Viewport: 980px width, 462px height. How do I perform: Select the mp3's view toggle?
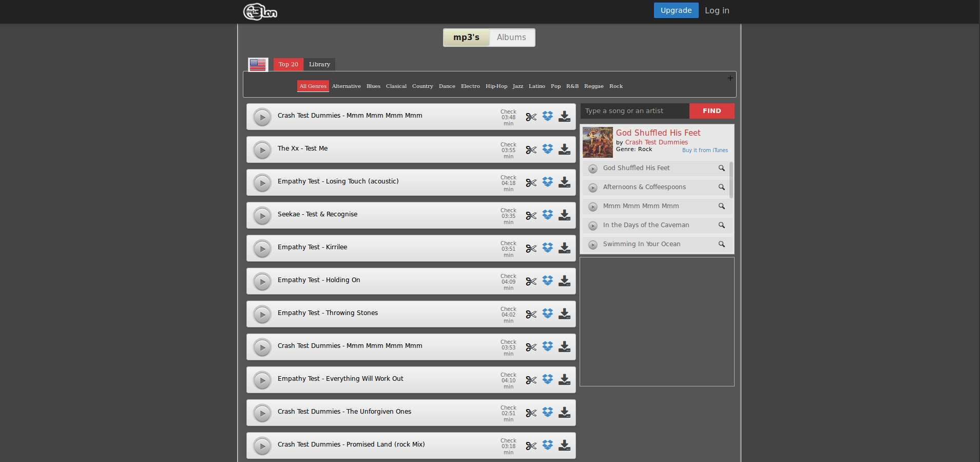[466, 38]
